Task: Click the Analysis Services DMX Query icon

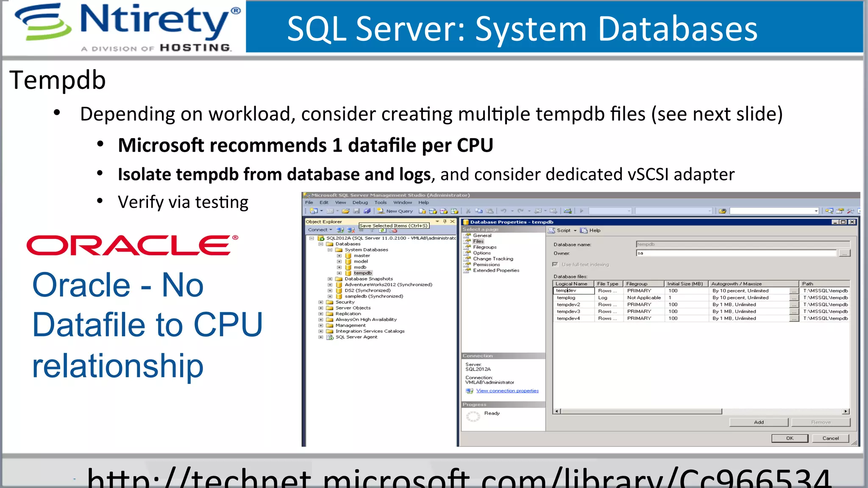Action: click(444, 211)
